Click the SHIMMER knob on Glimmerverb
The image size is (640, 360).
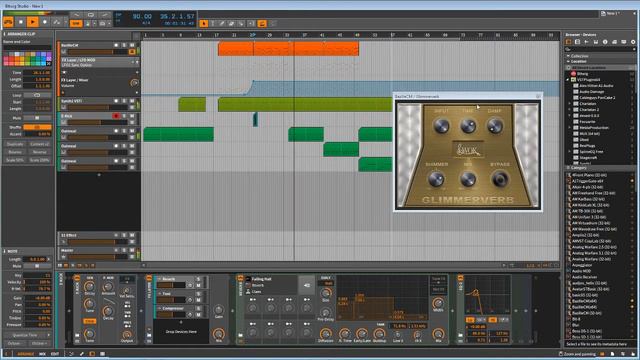pyautogui.click(x=436, y=179)
